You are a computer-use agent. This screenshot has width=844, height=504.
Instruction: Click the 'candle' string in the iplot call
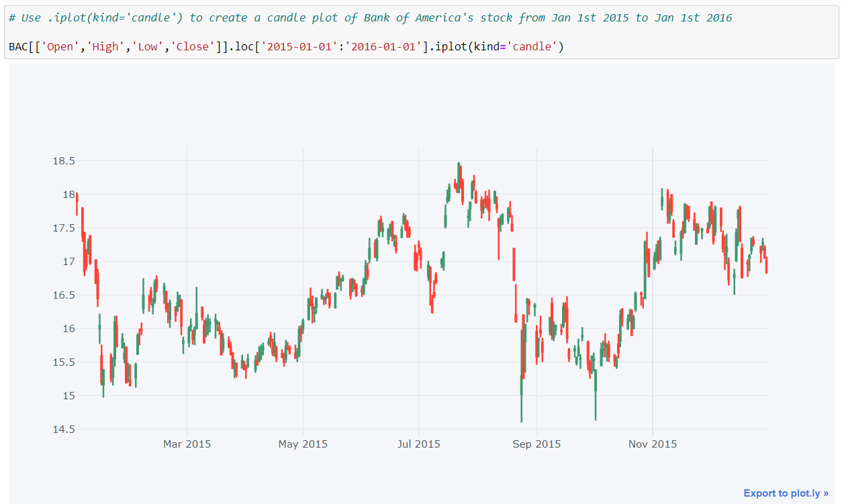532,47
